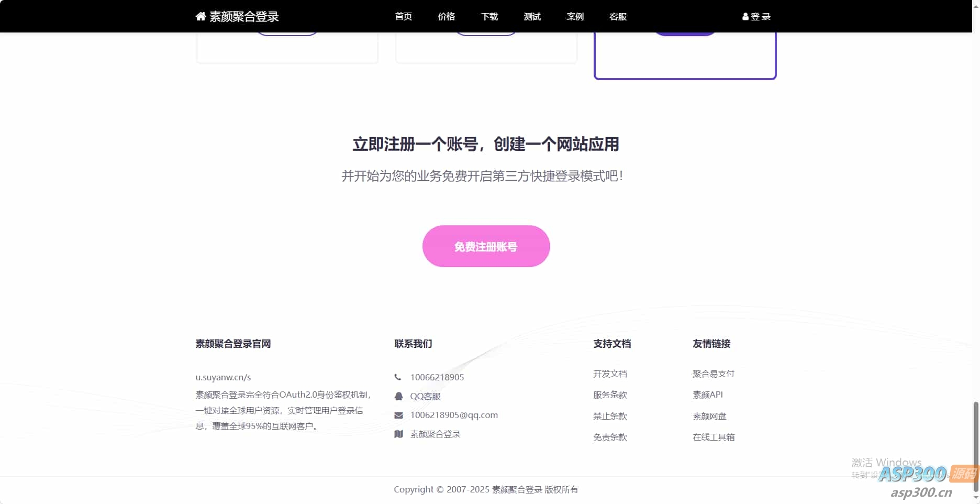Click the 在线工具箱 link
The height and width of the screenshot is (504, 980).
point(714,436)
